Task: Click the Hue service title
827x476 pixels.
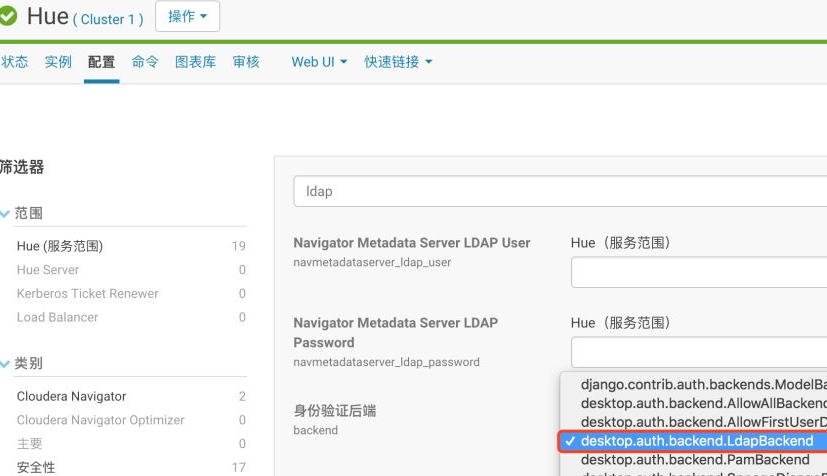Action: (48, 16)
